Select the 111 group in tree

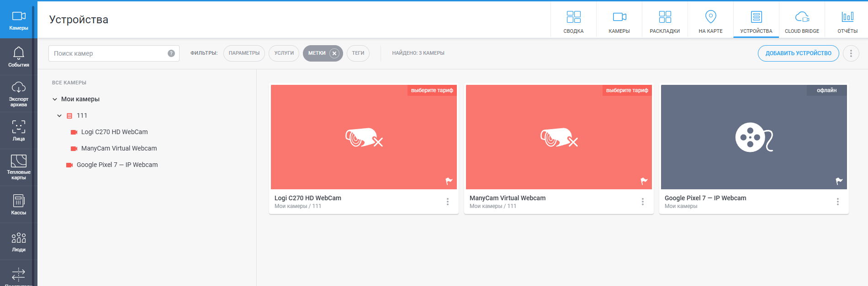pos(82,115)
